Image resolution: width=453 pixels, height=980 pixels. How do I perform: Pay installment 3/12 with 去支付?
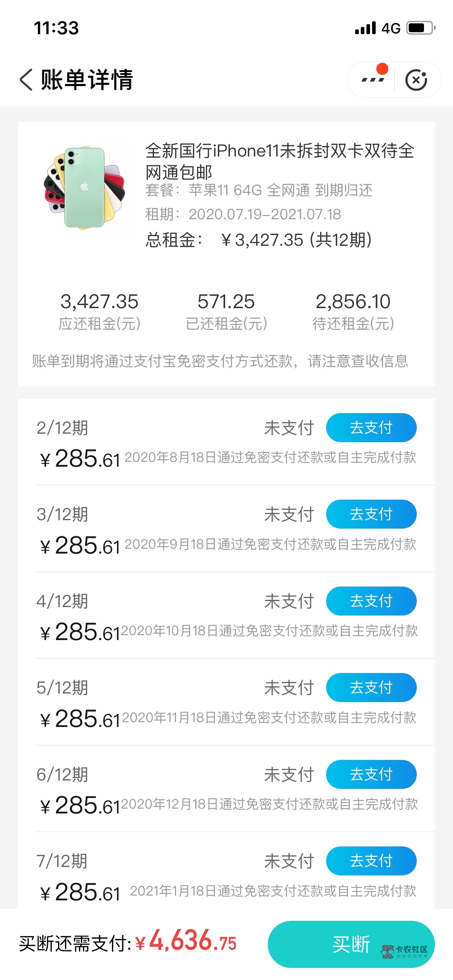tap(371, 514)
